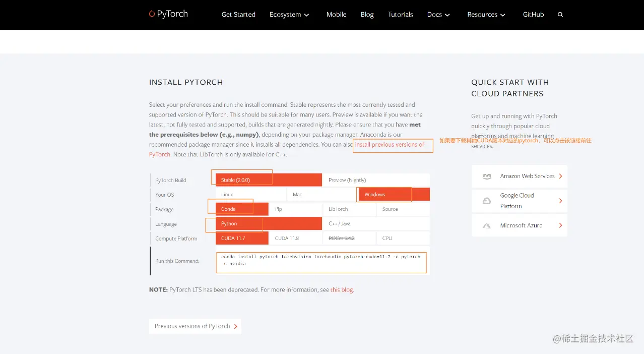Select Python language option

269,223
